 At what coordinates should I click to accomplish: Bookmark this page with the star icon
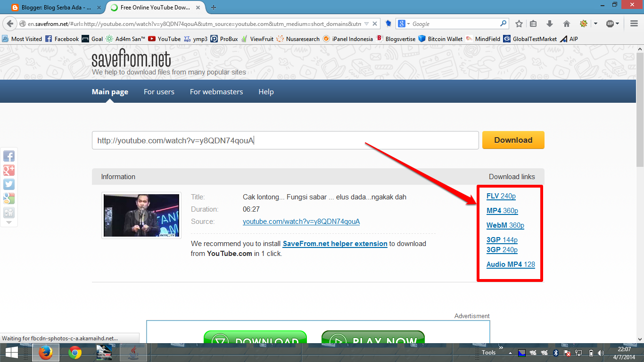[x=519, y=24]
